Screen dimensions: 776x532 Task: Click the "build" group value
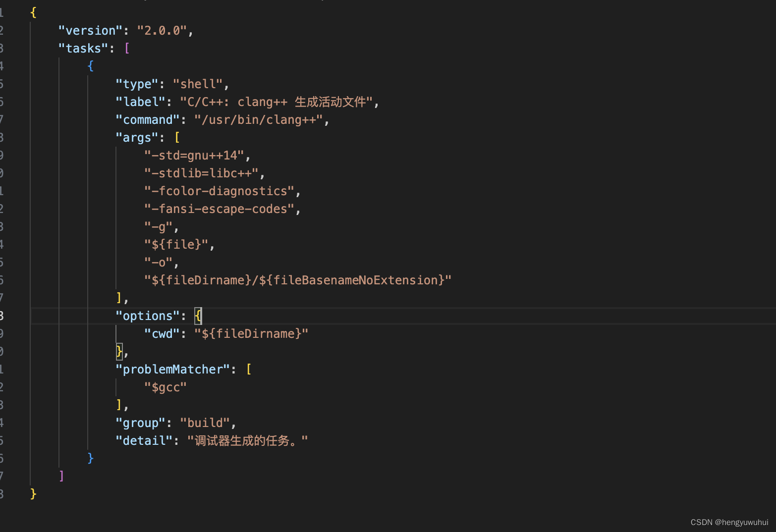[x=206, y=423]
